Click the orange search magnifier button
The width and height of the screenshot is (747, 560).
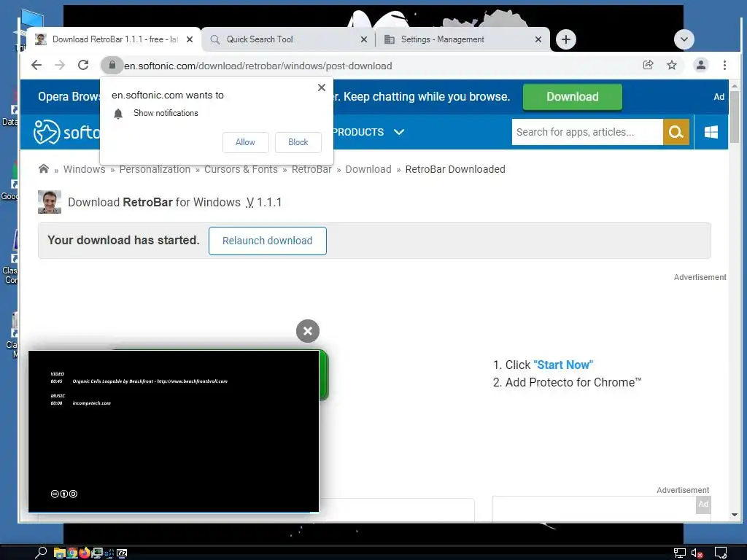pos(676,132)
